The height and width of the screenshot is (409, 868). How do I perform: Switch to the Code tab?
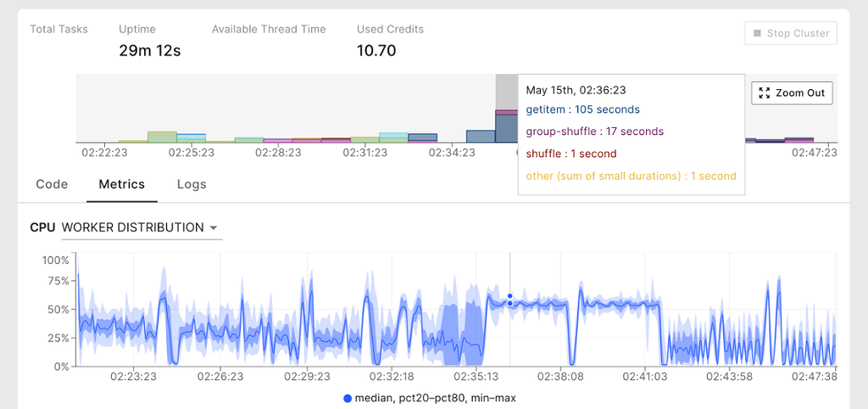click(x=52, y=184)
